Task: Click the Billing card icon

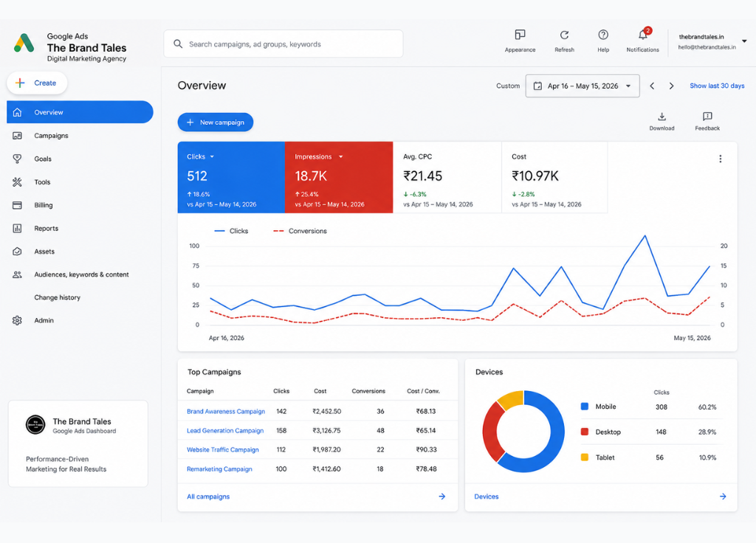Action: [18, 205]
